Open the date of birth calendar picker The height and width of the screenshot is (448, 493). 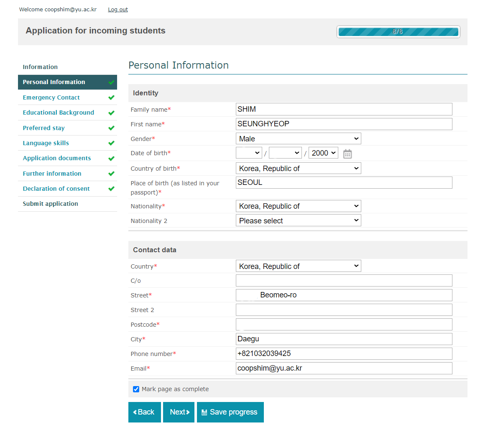coord(347,154)
